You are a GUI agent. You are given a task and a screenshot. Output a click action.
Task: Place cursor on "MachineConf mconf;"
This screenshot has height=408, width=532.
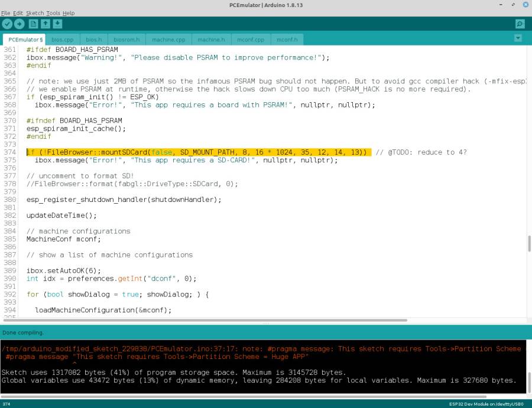click(63, 239)
